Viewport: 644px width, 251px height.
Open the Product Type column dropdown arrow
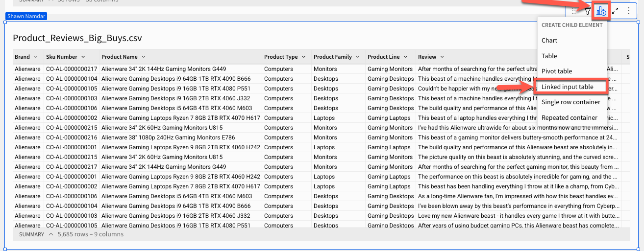(x=304, y=57)
